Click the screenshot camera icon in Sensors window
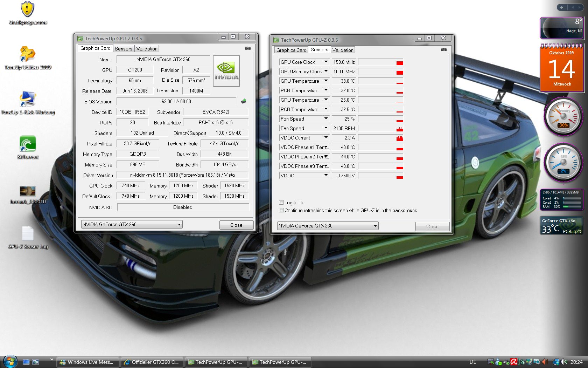588x368 pixels. pos(444,50)
